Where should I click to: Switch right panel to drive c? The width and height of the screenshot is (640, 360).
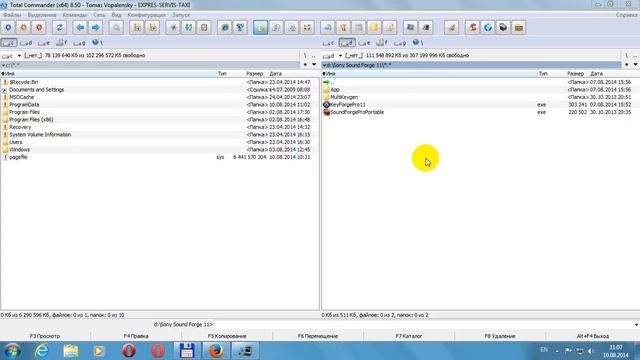pos(328,42)
